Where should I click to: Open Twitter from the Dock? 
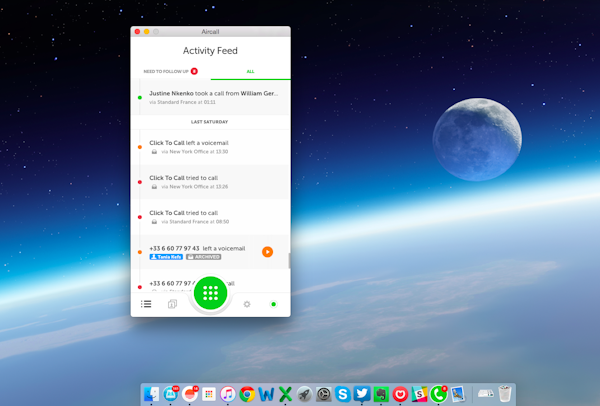[362, 394]
